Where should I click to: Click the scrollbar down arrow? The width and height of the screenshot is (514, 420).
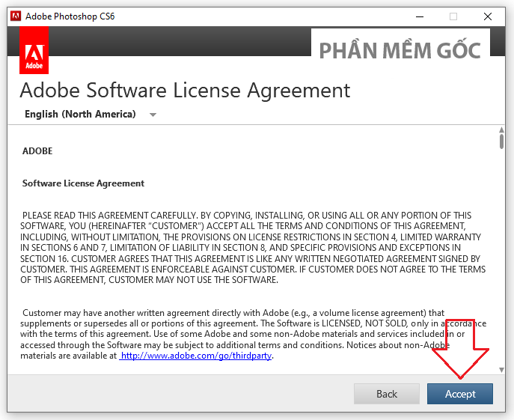coord(501,370)
